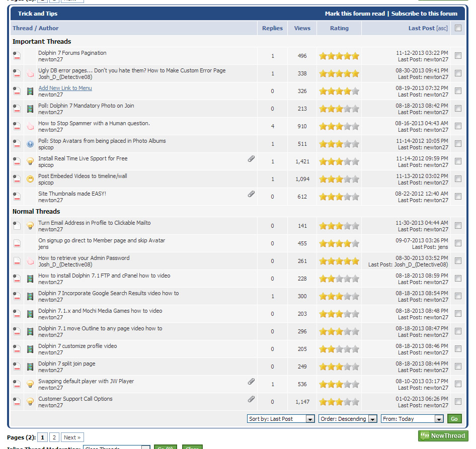
Task: Click paperclip icon on 'Swapping default player with JW Player'
Action: point(251,381)
